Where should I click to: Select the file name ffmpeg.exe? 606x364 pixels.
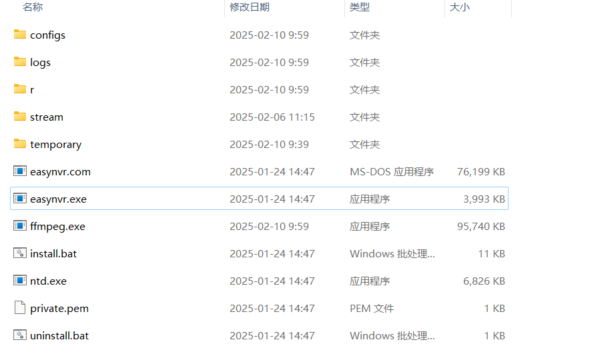pos(57,227)
